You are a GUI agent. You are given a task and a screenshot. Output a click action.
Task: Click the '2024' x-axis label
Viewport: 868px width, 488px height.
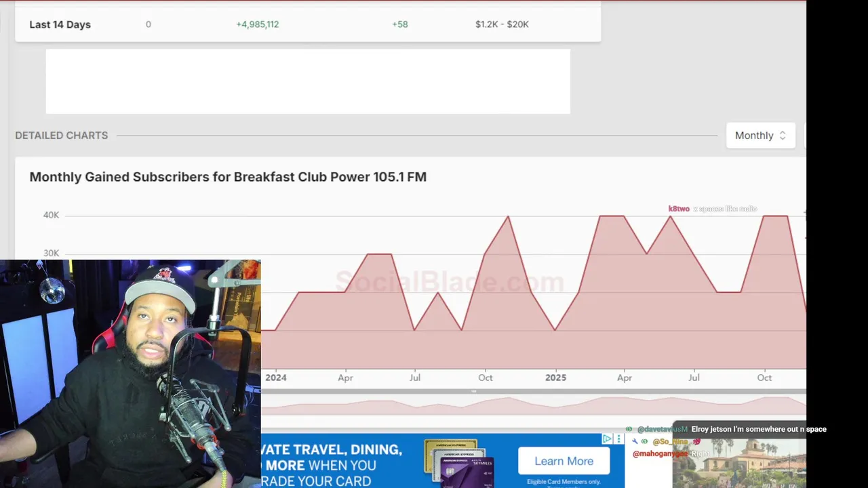(x=276, y=378)
